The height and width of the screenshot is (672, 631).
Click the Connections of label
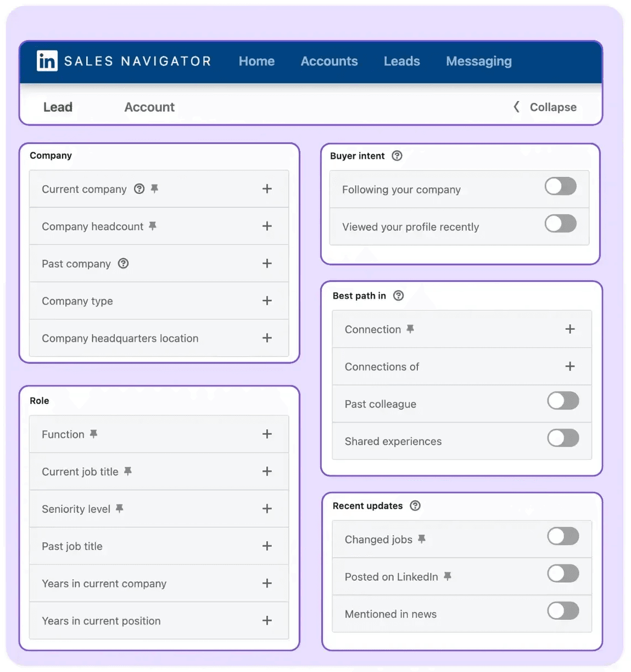pyautogui.click(x=382, y=366)
